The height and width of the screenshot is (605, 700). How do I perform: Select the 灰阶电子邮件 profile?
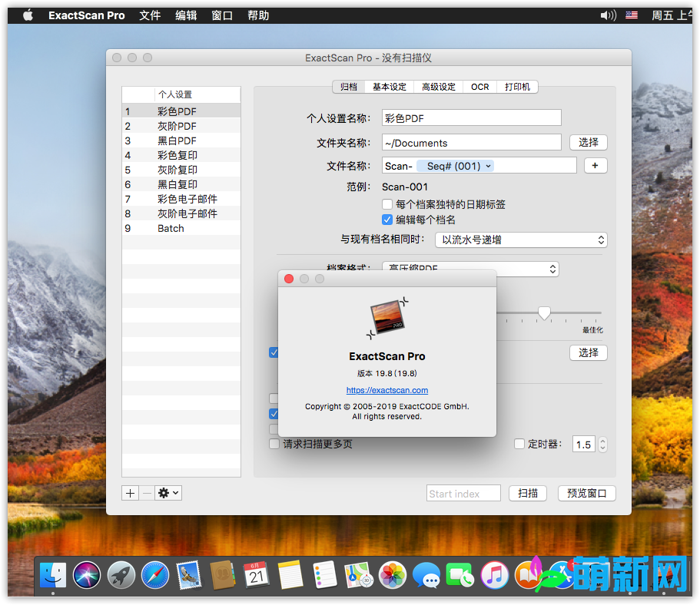(181, 213)
